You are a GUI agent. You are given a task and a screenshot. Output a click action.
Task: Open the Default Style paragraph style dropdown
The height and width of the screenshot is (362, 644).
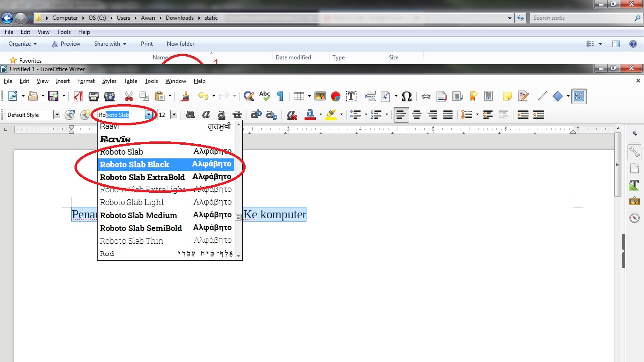coord(57,115)
